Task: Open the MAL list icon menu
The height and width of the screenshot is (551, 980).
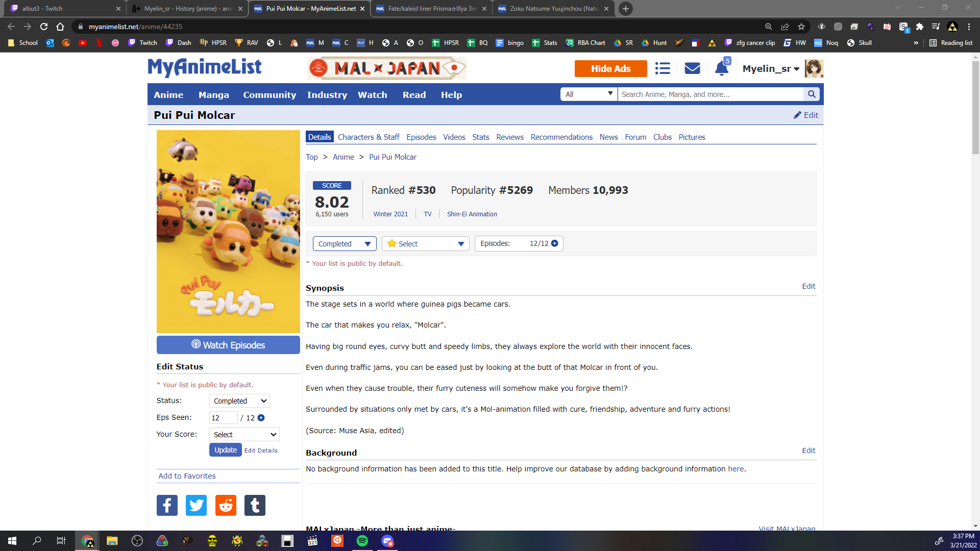Action: [x=663, y=68]
